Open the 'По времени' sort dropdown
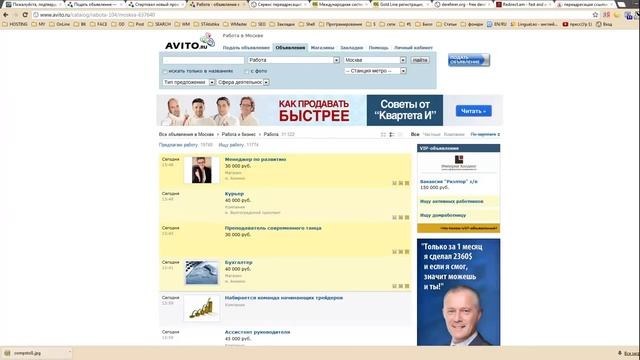 pyautogui.click(x=485, y=134)
